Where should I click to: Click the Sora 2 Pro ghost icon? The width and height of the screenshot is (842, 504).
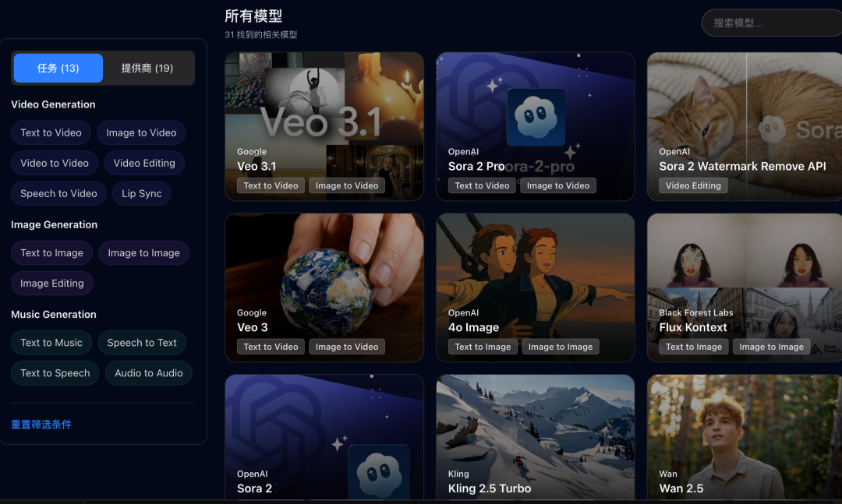tap(536, 117)
